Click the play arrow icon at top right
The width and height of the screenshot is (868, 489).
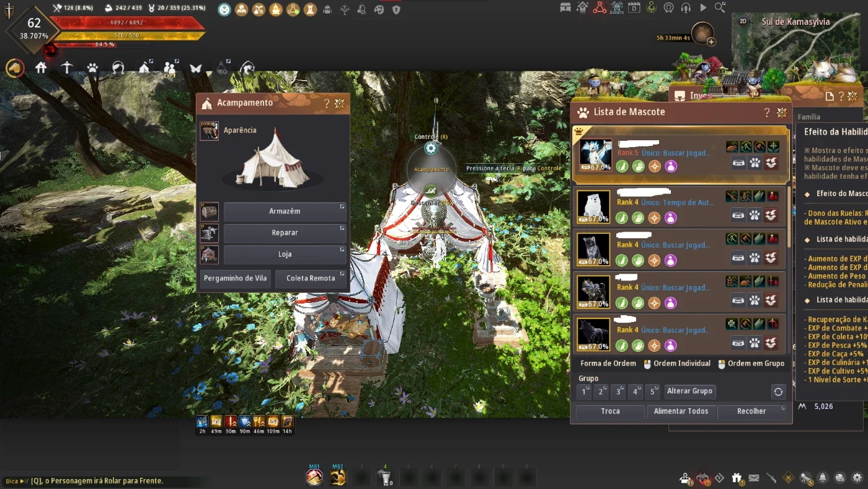pos(703,7)
